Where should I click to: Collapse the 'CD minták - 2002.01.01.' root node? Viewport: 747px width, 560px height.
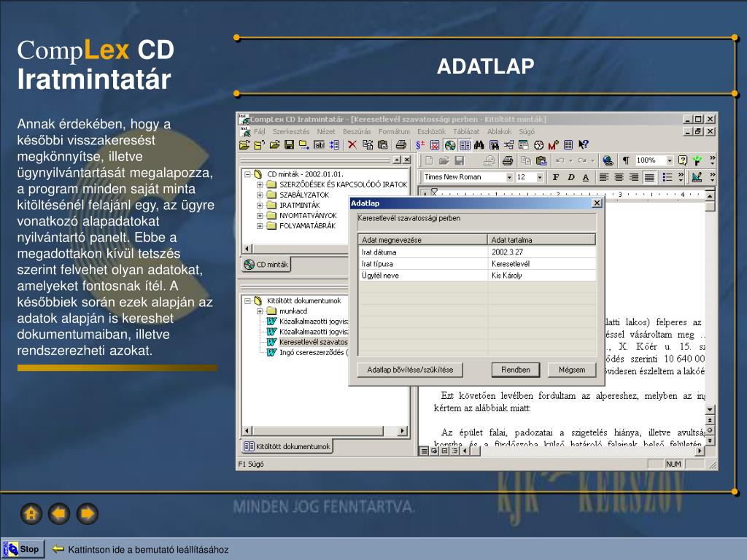click(x=248, y=174)
